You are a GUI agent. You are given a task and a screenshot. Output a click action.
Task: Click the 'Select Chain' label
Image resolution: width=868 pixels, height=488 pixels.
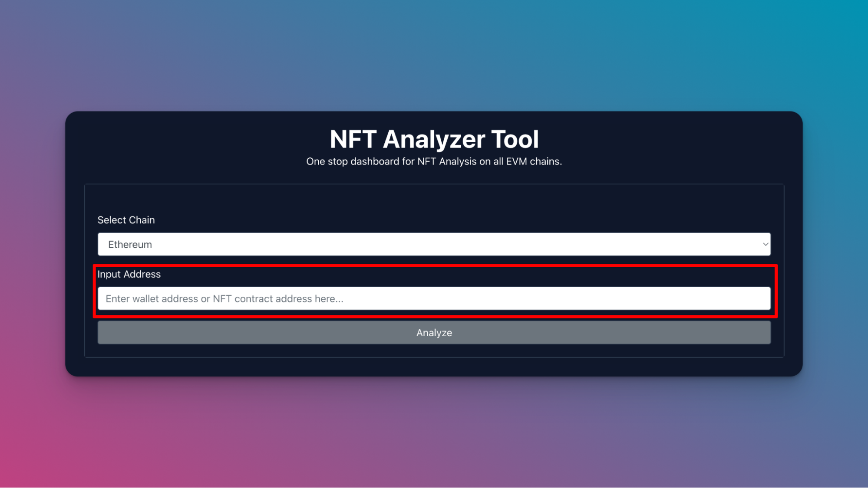[126, 220]
